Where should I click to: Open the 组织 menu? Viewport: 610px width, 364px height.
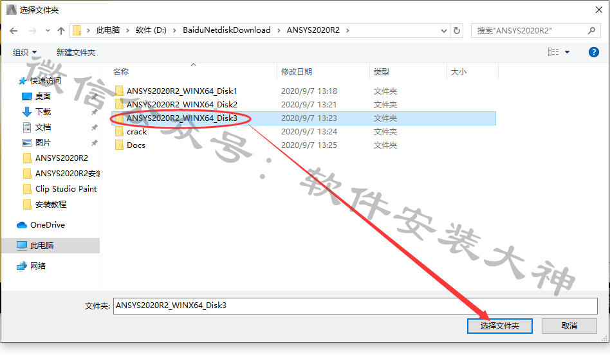[x=24, y=52]
